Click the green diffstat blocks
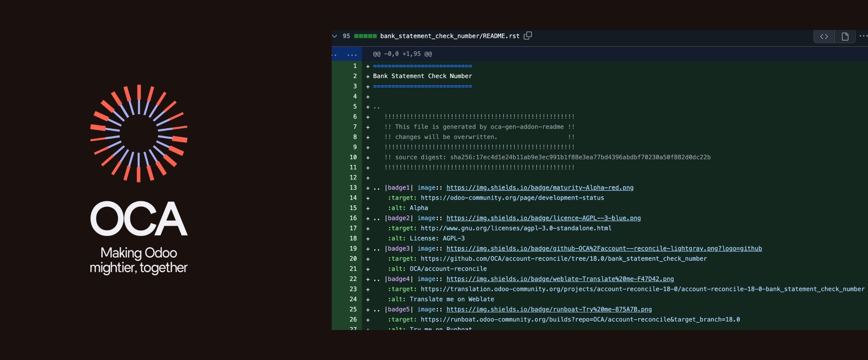868x360 pixels. (x=365, y=36)
